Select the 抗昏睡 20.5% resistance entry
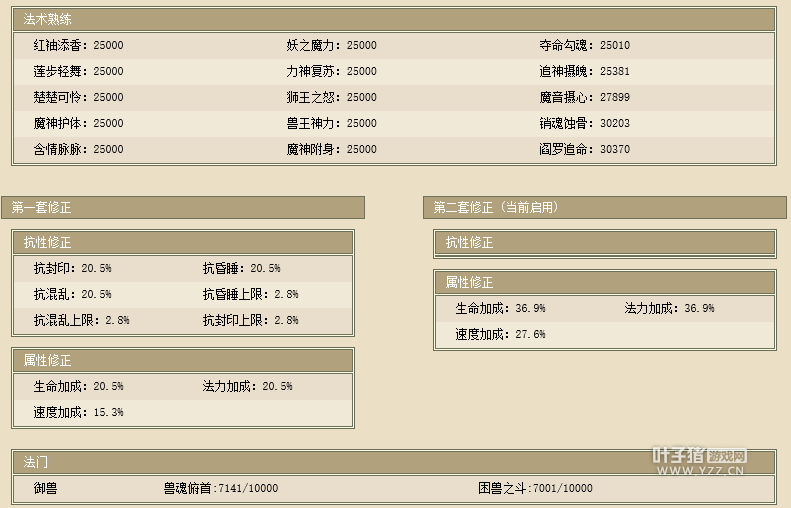 pos(241,269)
